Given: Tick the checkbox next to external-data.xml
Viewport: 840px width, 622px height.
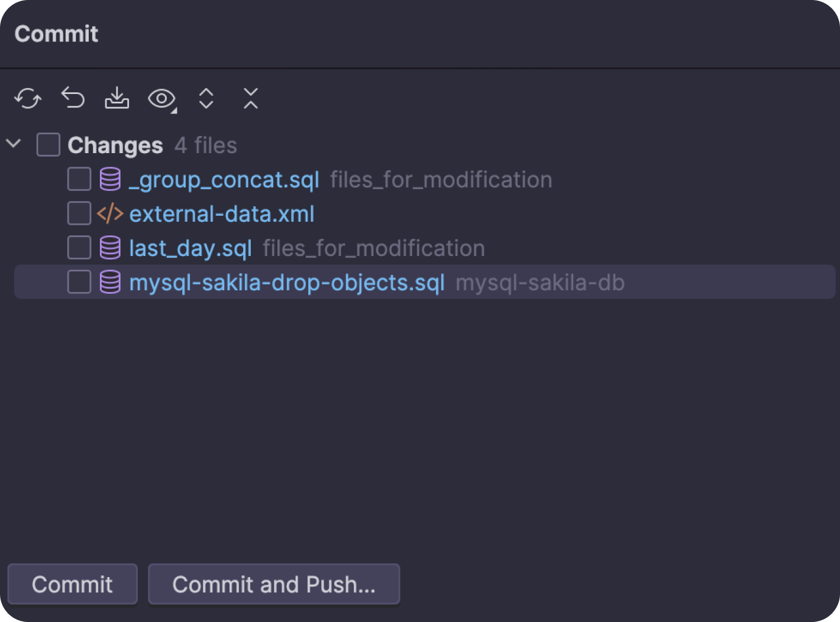Looking at the screenshot, I should click(79, 213).
